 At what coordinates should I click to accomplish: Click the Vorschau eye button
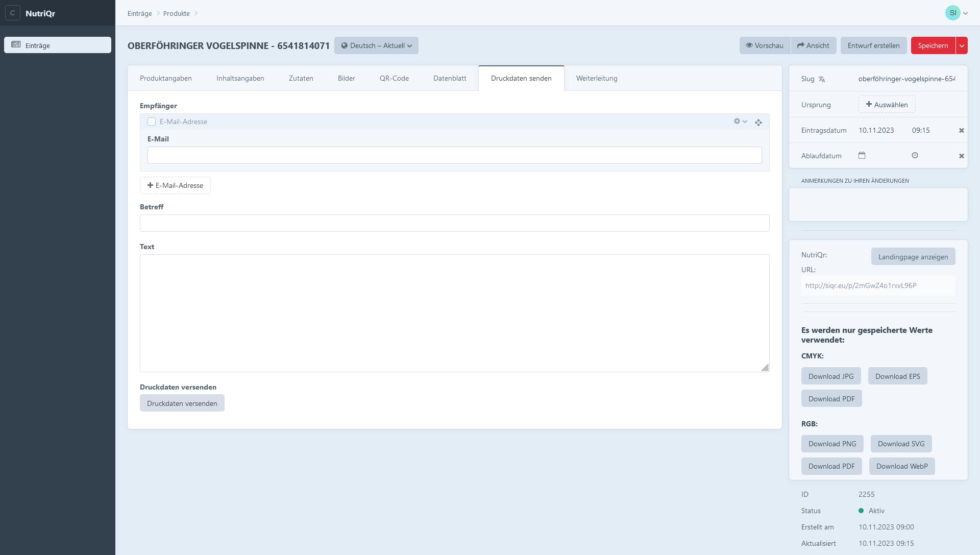point(765,46)
